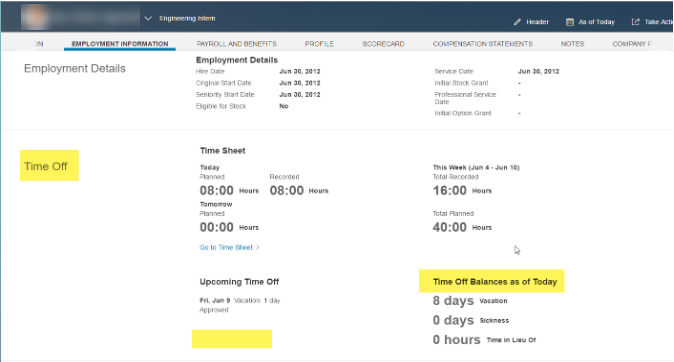Screen dimensions: 674x362
Task: Open the Compensation Statements tab
Action: click(483, 44)
